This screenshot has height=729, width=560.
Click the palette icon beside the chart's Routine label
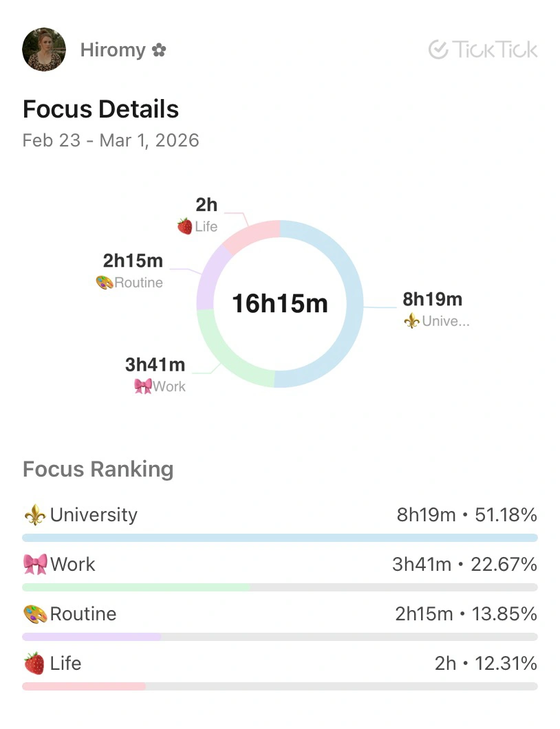click(105, 283)
